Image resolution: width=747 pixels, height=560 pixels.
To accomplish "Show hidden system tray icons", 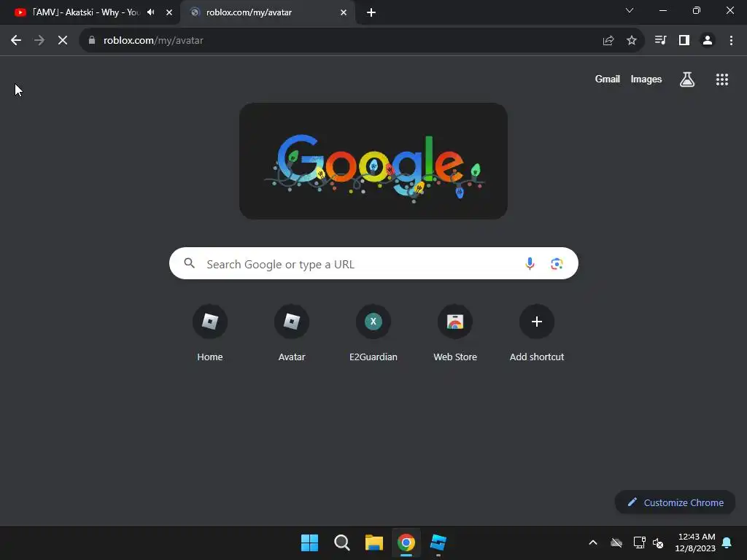I will (593, 542).
